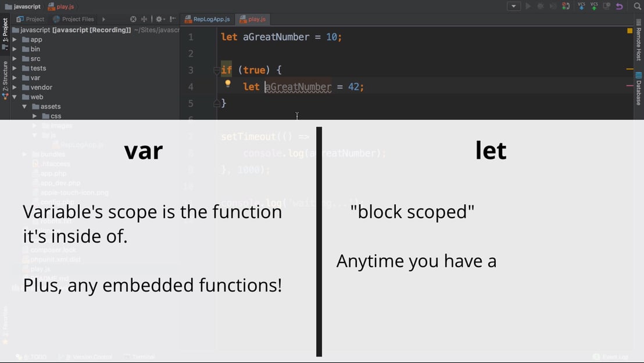Viewport: 644px width, 363px height.
Task: Expand the app folder in project tree
Action: click(15, 40)
